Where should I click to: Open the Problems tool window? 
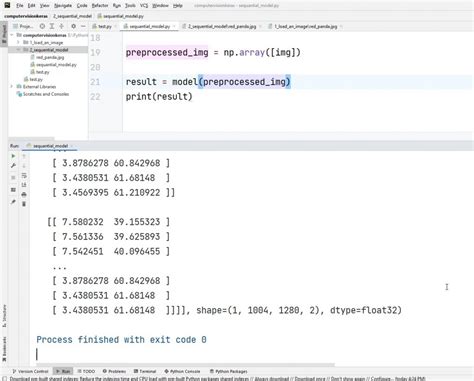pyautogui.click(x=114, y=371)
